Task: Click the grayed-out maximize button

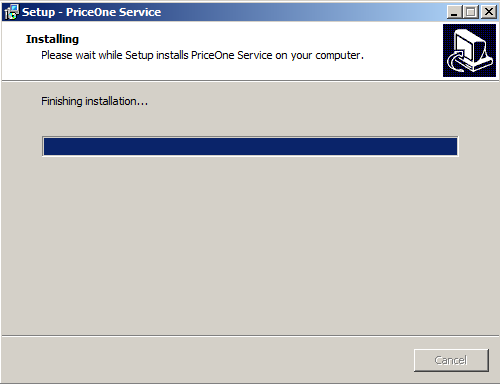Action: [471, 12]
